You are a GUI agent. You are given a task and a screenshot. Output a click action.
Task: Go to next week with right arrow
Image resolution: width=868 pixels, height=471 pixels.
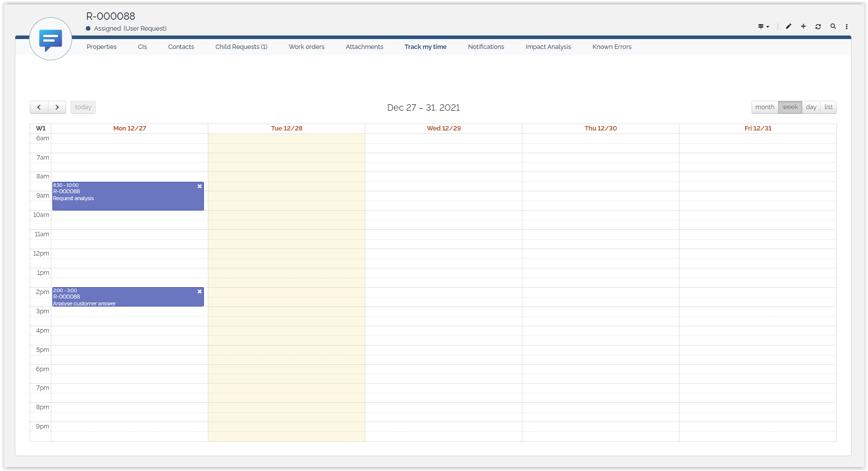click(x=57, y=107)
